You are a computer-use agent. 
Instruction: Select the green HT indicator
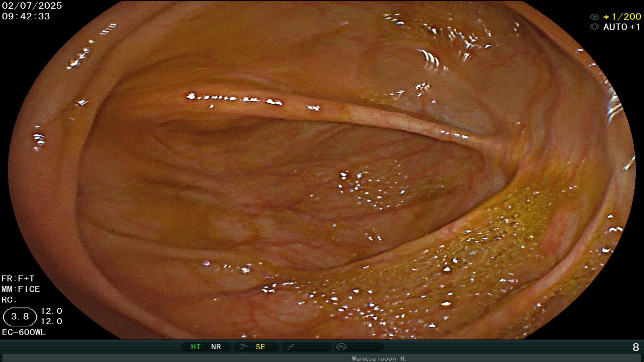[196, 347]
